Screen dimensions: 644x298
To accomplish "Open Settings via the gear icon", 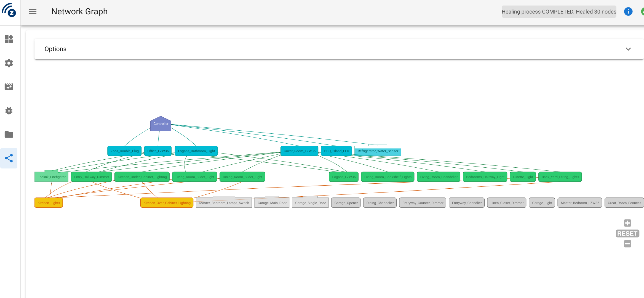I will [9, 63].
